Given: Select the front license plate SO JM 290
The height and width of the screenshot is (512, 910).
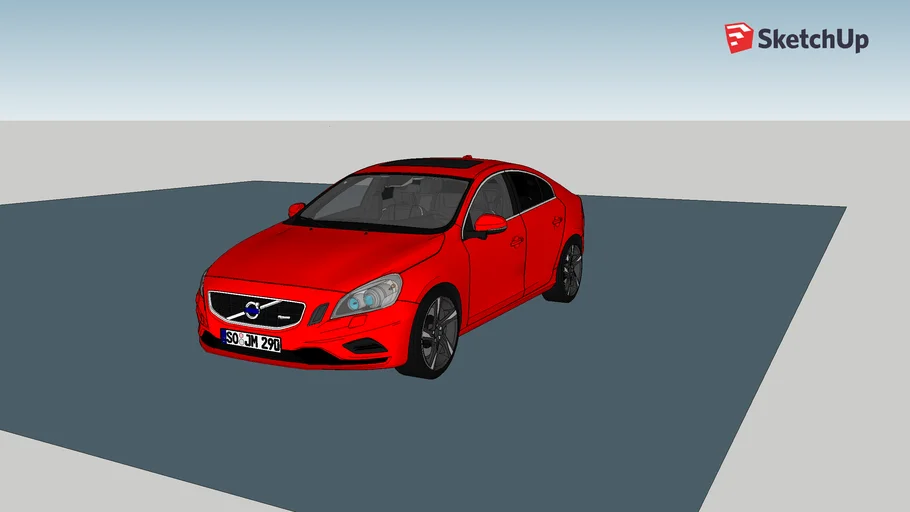Looking at the screenshot, I should [251, 340].
